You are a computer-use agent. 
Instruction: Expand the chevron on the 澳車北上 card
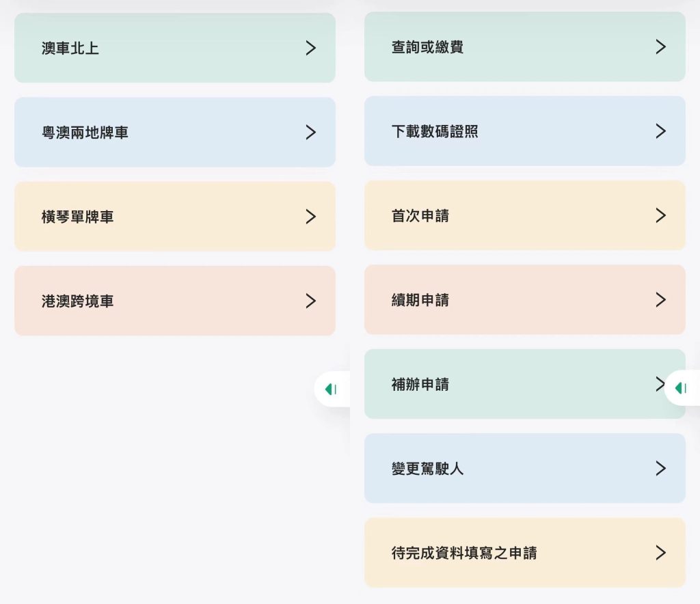pos(311,48)
